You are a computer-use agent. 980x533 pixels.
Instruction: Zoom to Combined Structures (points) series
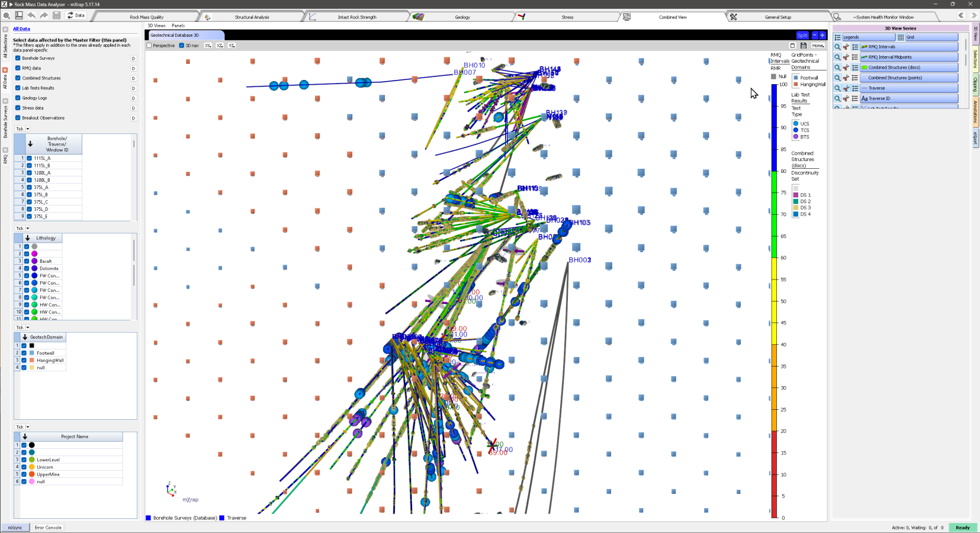pos(837,78)
